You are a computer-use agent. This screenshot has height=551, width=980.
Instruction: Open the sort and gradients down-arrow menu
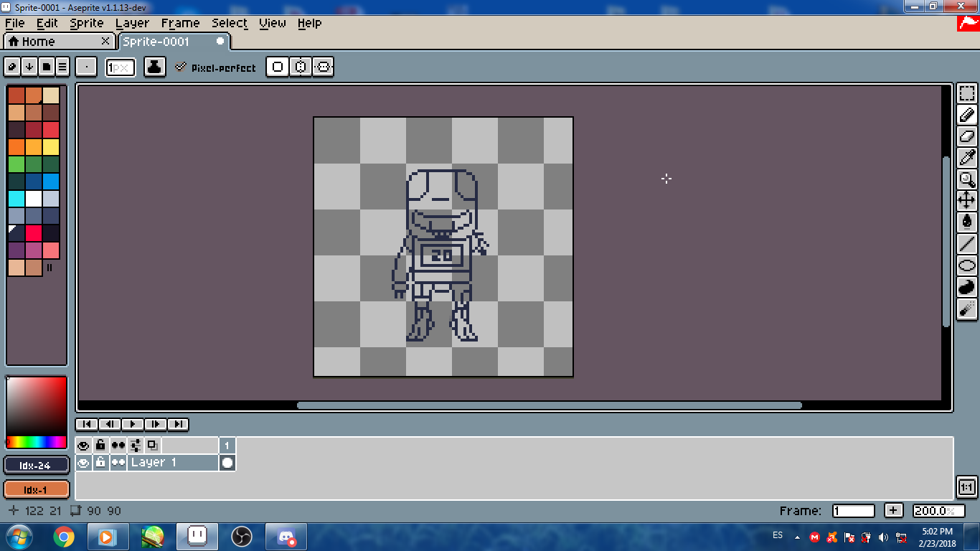pyautogui.click(x=29, y=67)
